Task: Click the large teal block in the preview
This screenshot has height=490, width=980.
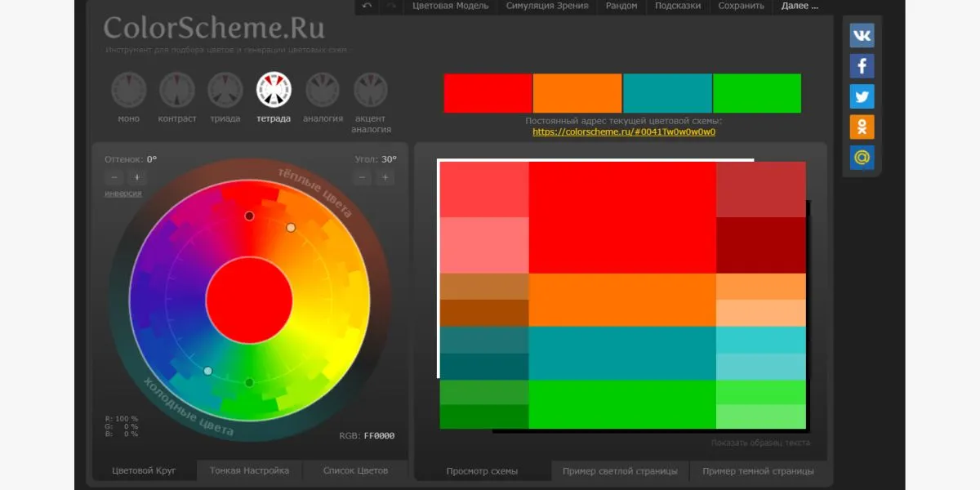Action: (x=622, y=353)
